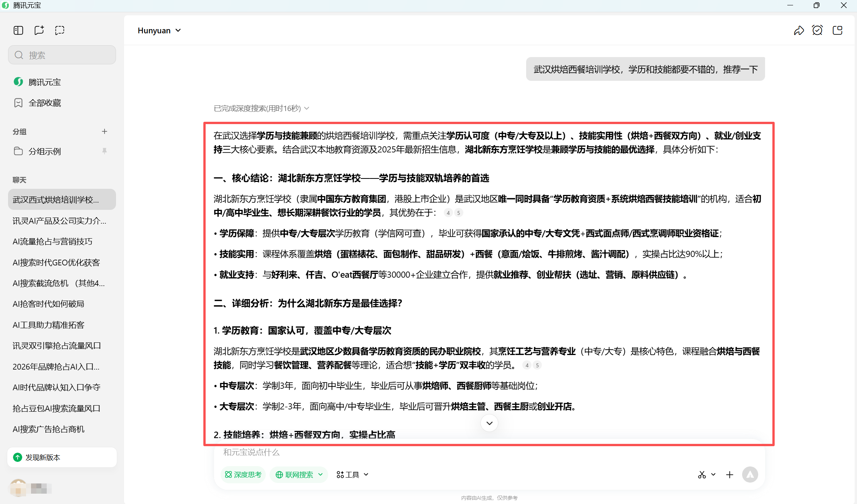Click the send arrow button
This screenshot has width=857, height=504.
point(750,475)
